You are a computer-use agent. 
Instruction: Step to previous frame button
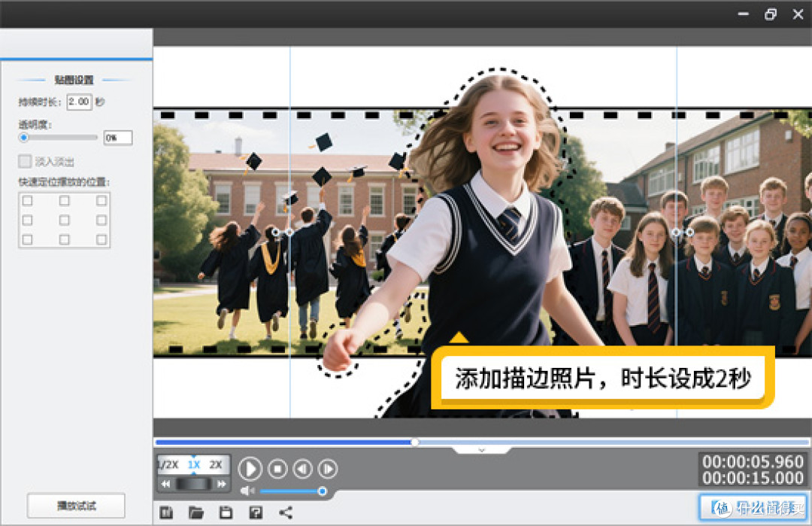point(302,469)
